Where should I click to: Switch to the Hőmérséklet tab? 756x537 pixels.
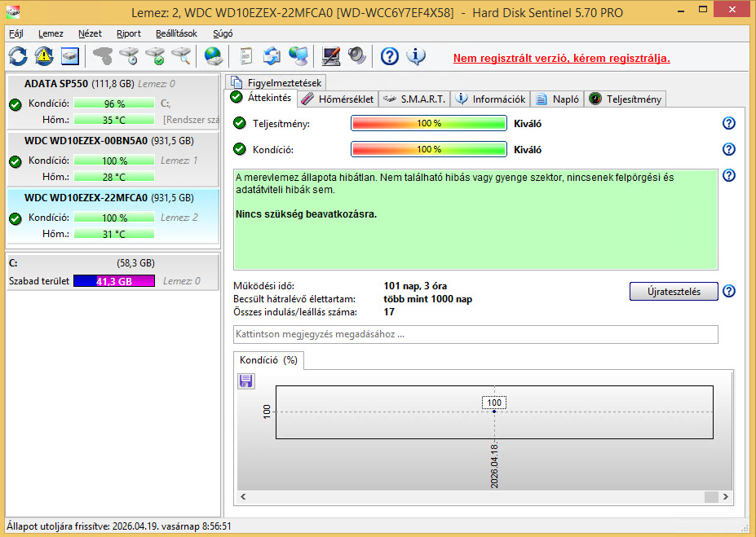[x=338, y=99]
